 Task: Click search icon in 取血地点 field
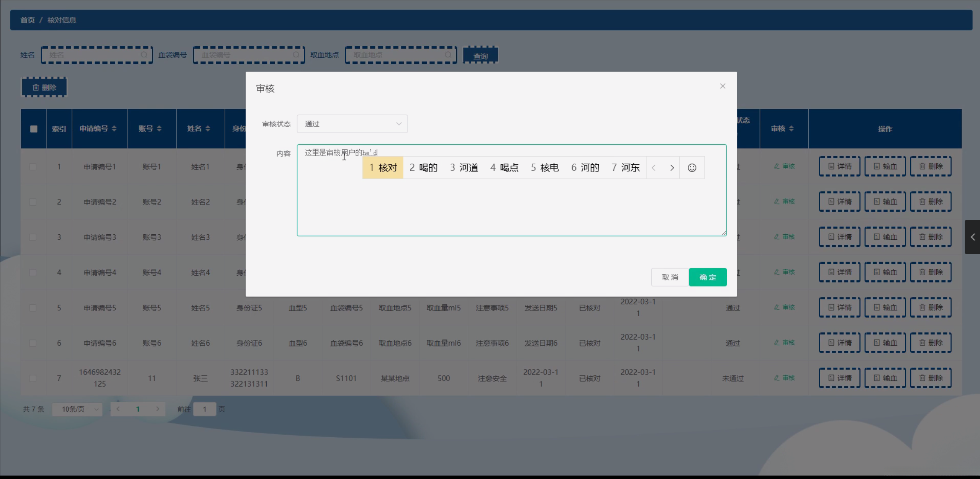(x=448, y=55)
